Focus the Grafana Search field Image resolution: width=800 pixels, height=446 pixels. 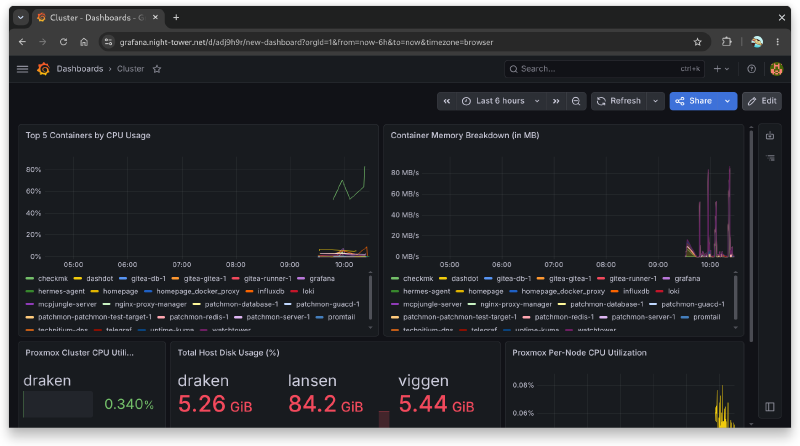click(x=604, y=69)
